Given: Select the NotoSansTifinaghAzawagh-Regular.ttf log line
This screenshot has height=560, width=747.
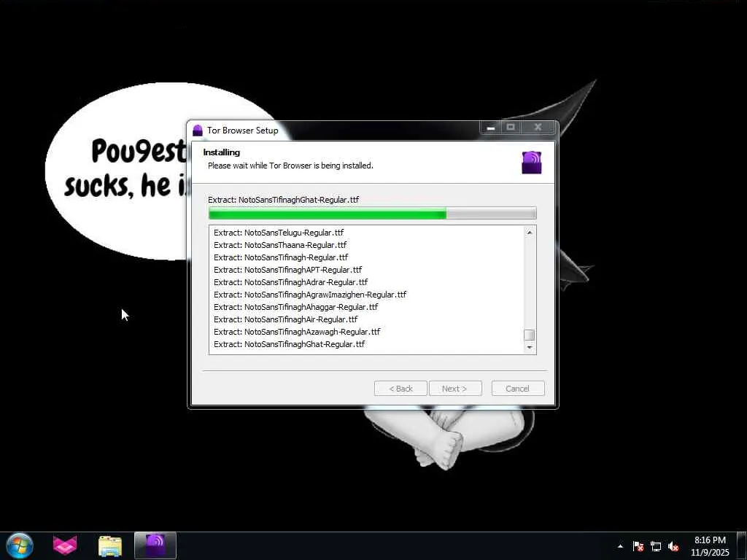Looking at the screenshot, I should point(297,332).
